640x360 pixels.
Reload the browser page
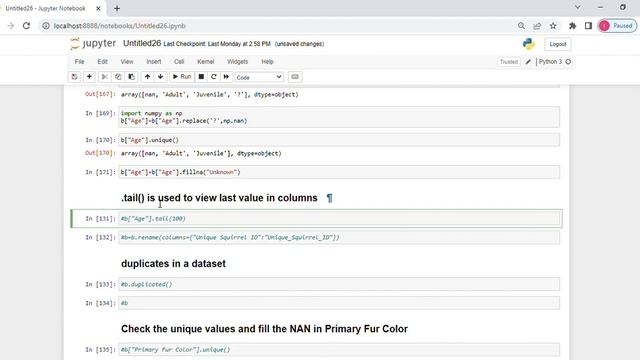tap(27, 26)
